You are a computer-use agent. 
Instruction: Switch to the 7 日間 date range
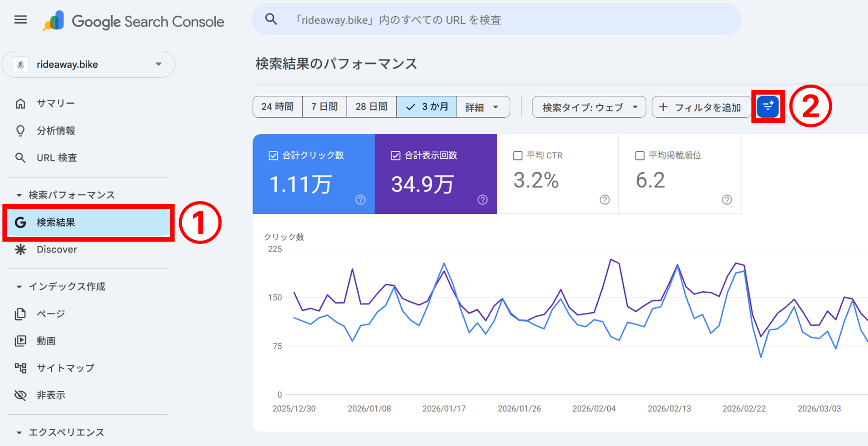click(324, 107)
